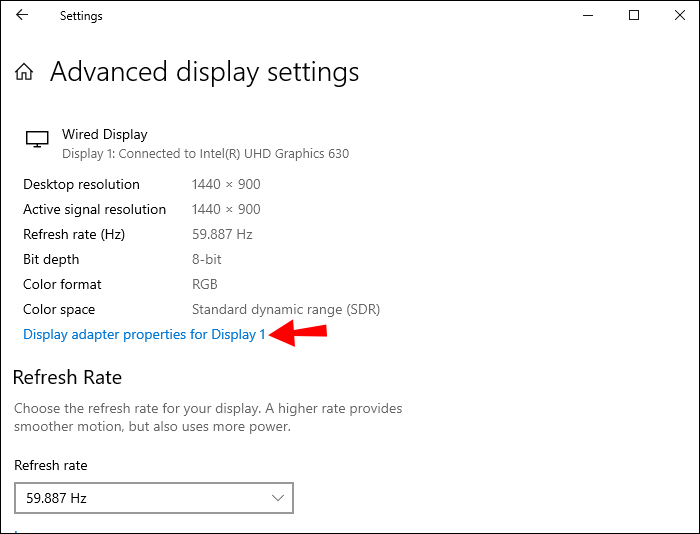Click the RGB Color format value

(205, 284)
